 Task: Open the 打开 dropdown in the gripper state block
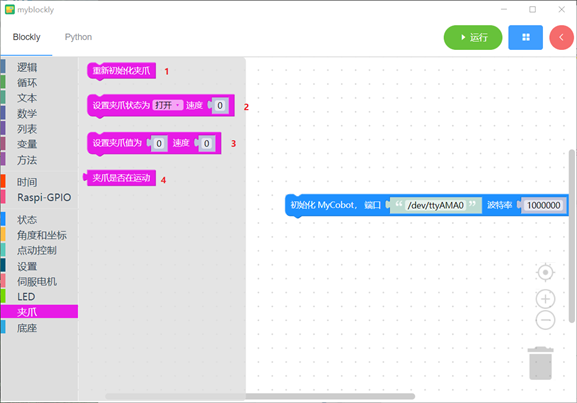click(168, 105)
